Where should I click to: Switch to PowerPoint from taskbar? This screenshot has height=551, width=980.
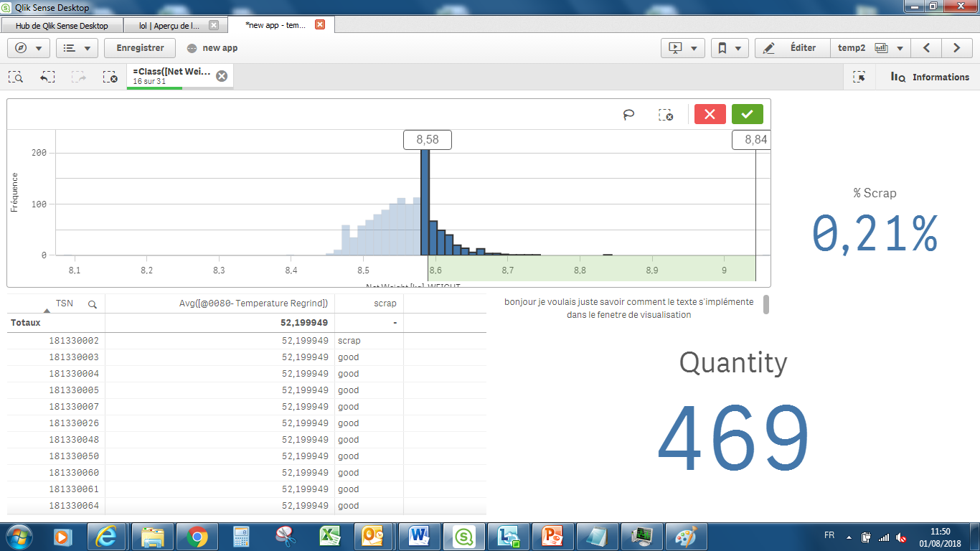tap(552, 536)
